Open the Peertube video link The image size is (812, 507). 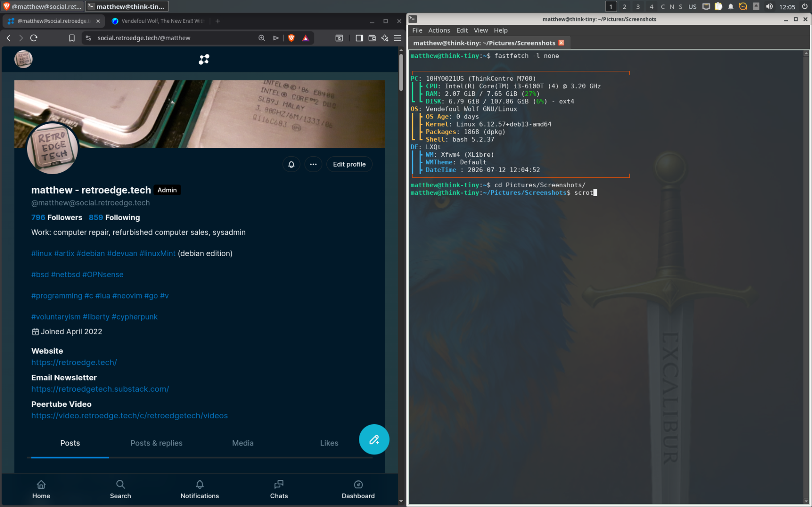coord(129,416)
